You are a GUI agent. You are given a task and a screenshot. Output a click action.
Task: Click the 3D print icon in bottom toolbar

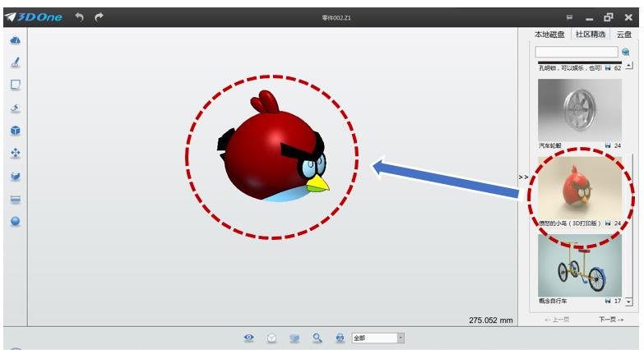coord(339,337)
